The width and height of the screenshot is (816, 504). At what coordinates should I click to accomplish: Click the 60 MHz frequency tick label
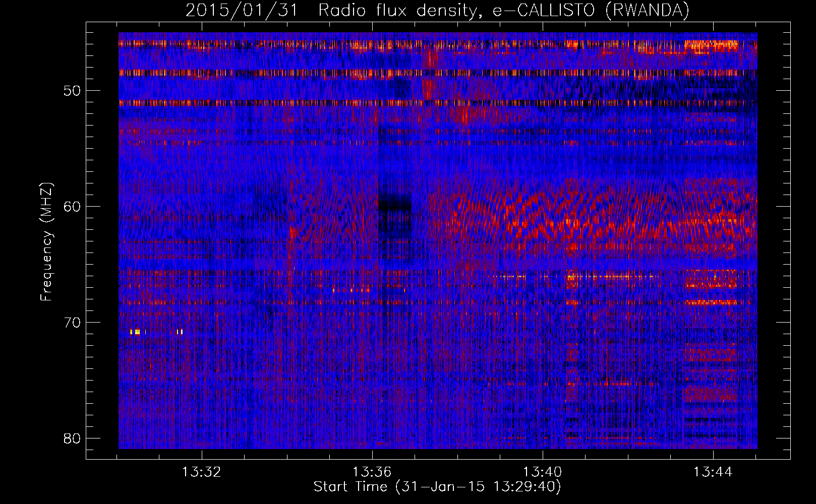coord(72,207)
